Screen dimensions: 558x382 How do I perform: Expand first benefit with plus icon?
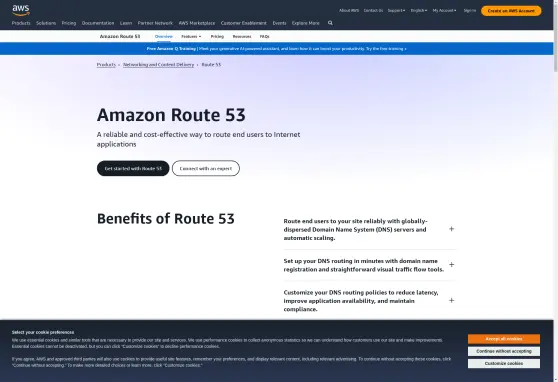(x=452, y=229)
